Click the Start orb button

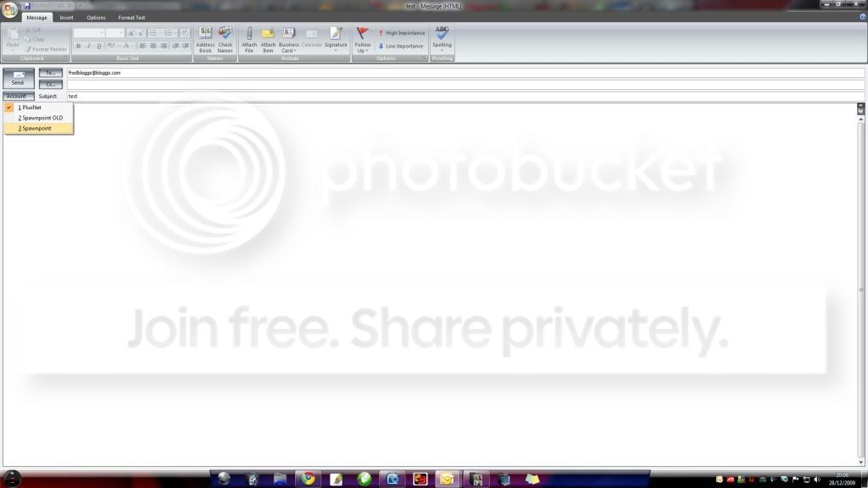[x=12, y=479]
